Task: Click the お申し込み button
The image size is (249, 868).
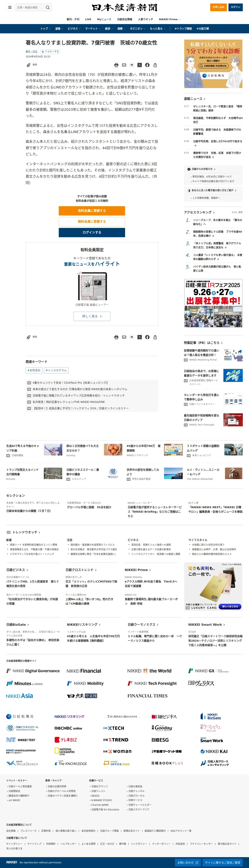Action: tap(218, 7)
